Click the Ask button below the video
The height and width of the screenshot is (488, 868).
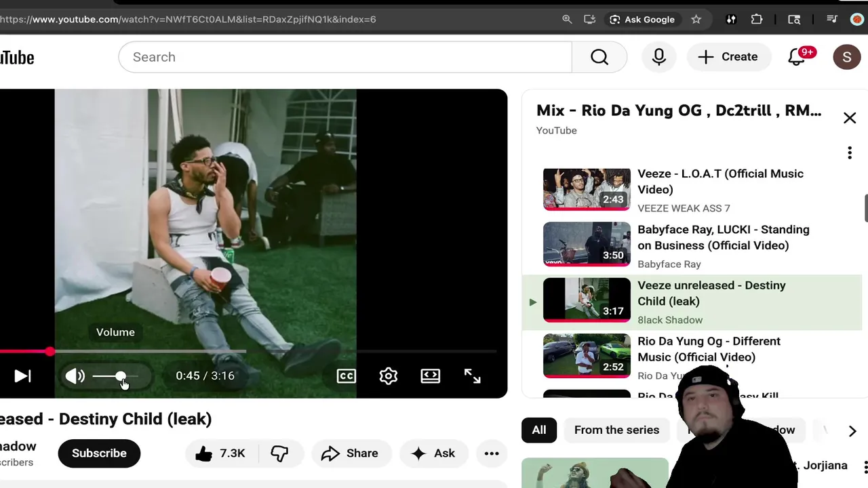pos(433,453)
